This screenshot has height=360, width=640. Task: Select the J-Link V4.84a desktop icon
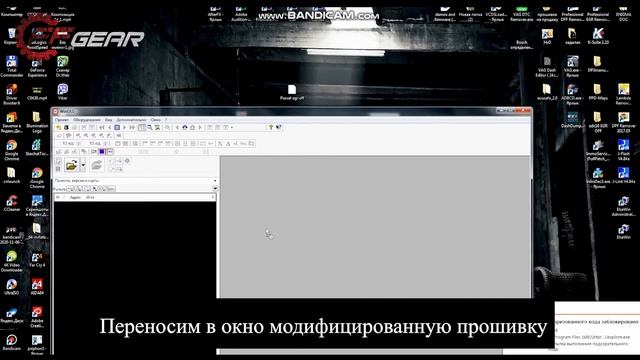623,175
